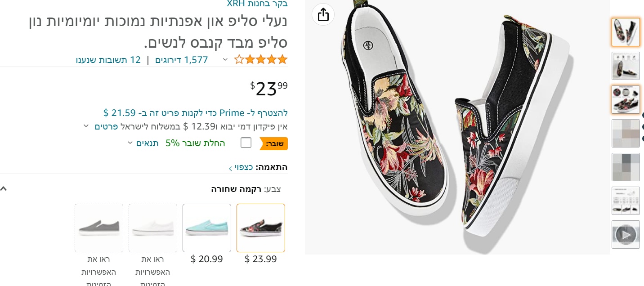Image resolution: width=644 pixels, height=286 pixels.
Task: Toggle the 5% coupon checkbox
Action: pos(246,143)
